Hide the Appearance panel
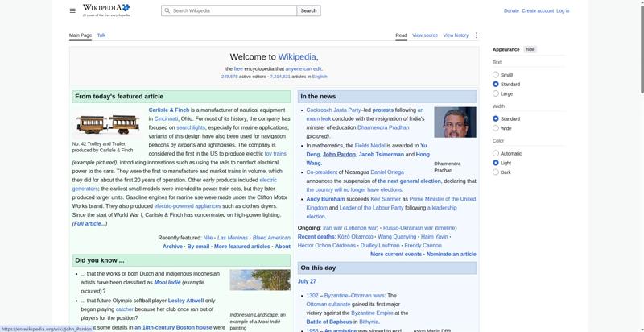Screen dimensions: 644x332 click(x=530, y=49)
